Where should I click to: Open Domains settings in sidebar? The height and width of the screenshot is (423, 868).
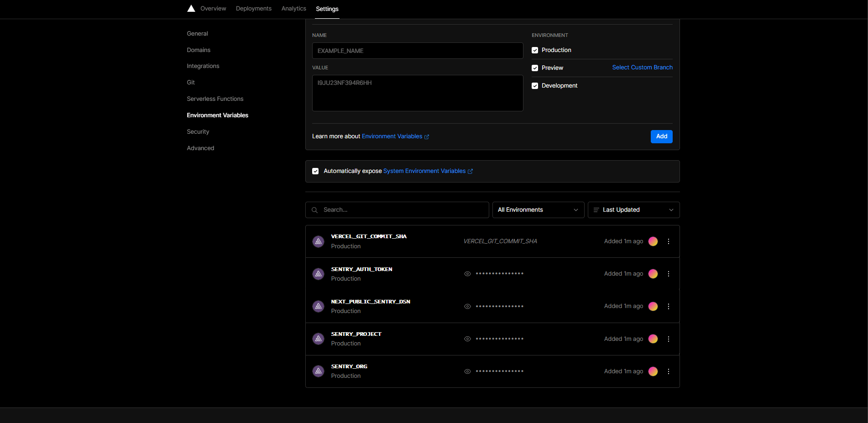(x=199, y=50)
